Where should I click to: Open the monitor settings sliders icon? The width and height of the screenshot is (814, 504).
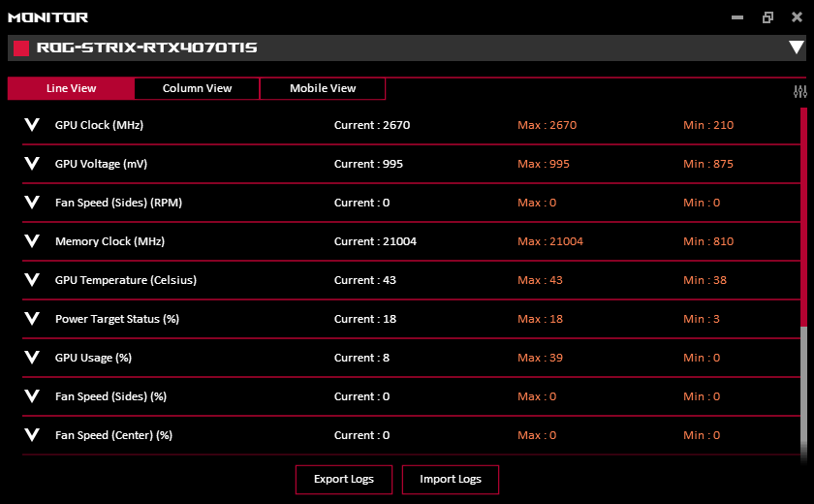click(800, 92)
